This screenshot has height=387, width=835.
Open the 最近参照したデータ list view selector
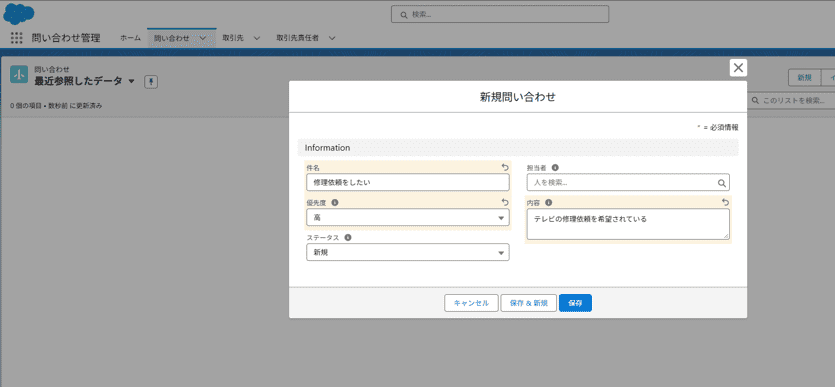132,81
